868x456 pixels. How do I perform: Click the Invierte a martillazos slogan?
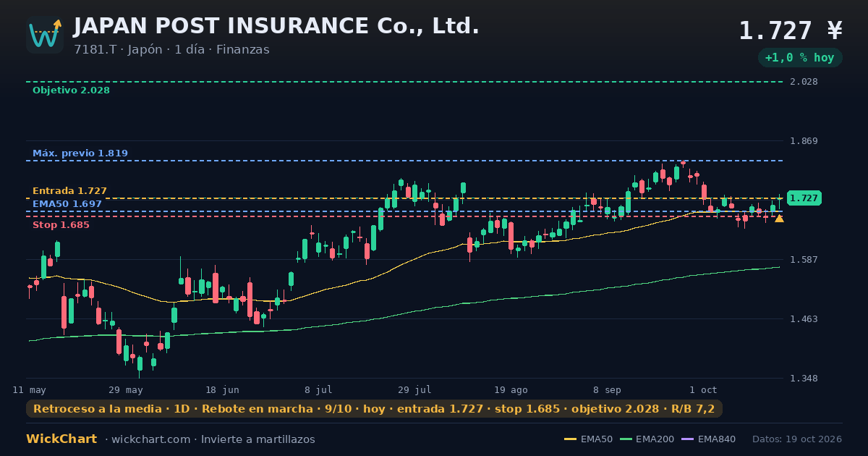pos(258,439)
